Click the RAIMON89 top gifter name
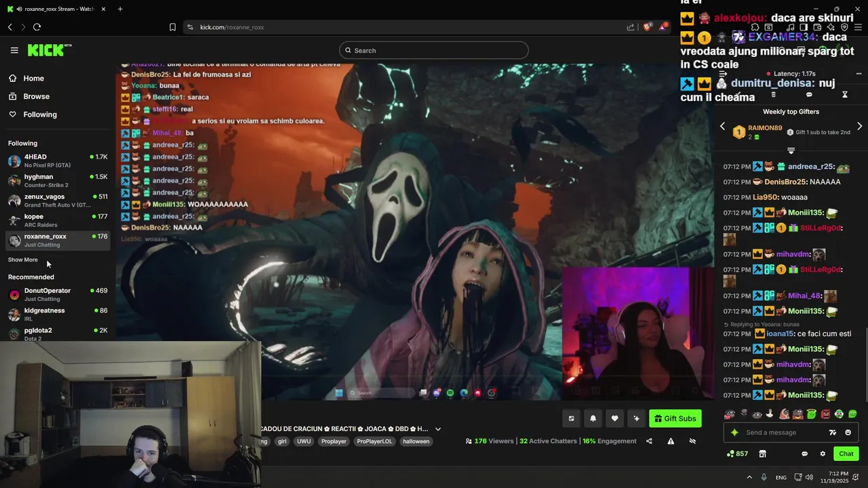Screen dimensions: 868x488 coord(765,127)
